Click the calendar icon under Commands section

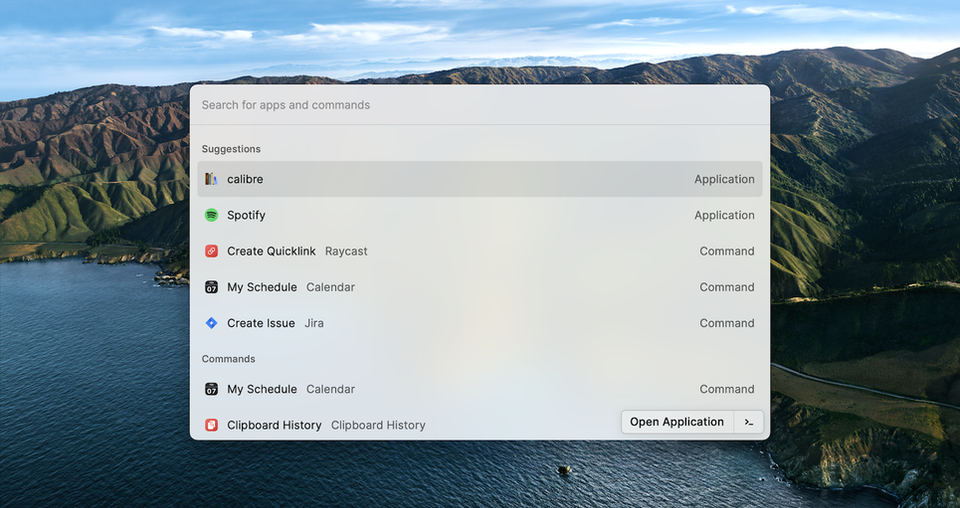point(211,389)
